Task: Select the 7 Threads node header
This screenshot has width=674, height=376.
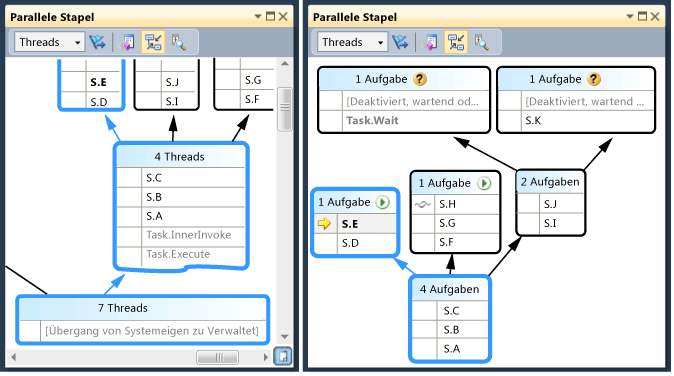Action: [x=142, y=308]
